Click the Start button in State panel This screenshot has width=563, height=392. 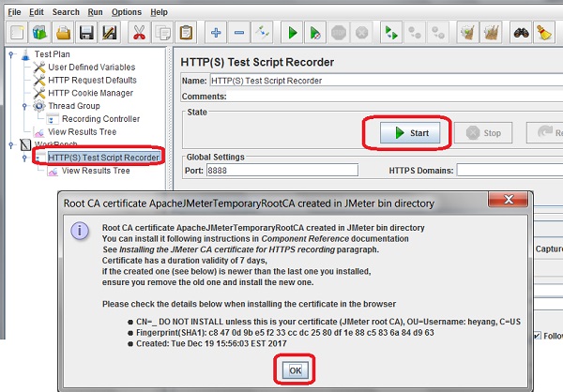point(410,133)
